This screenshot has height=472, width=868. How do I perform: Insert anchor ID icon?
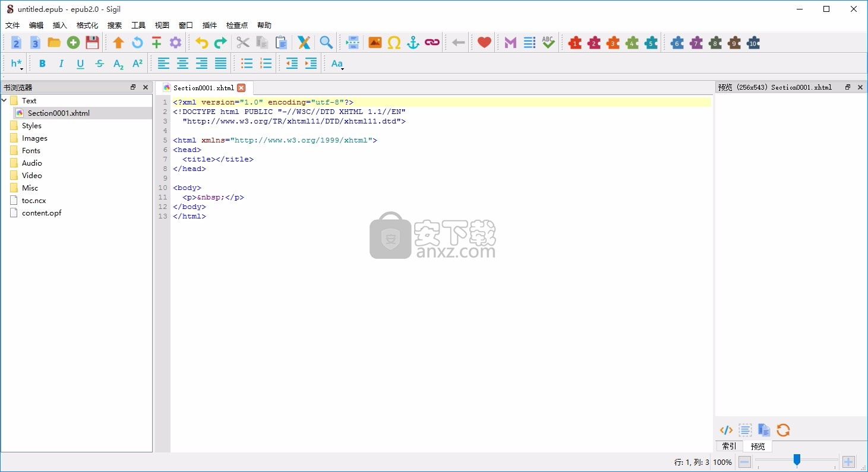(x=413, y=43)
